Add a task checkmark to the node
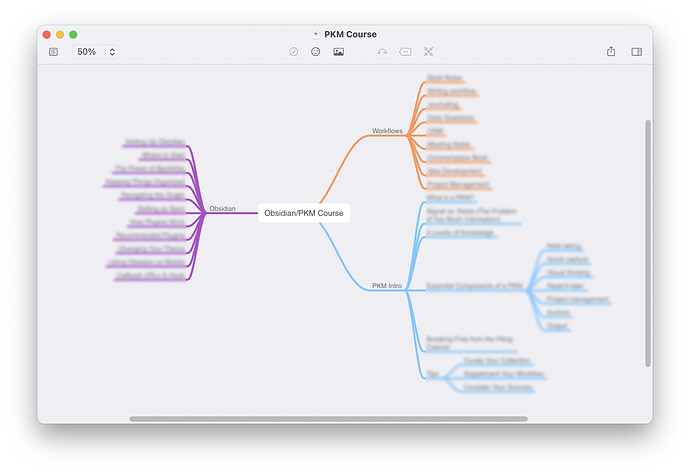Screen dimensions: 690x472 pyautogui.click(x=294, y=52)
